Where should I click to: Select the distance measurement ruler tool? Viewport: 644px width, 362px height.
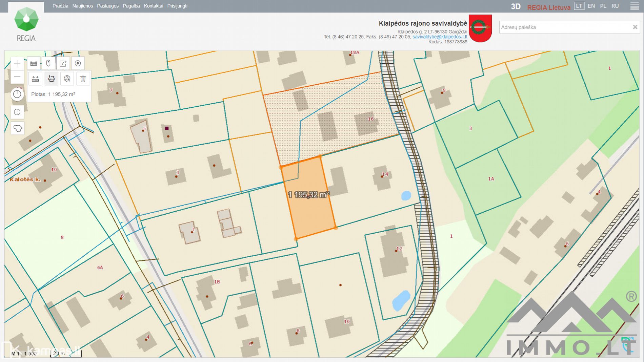click(x=35, y=79)
